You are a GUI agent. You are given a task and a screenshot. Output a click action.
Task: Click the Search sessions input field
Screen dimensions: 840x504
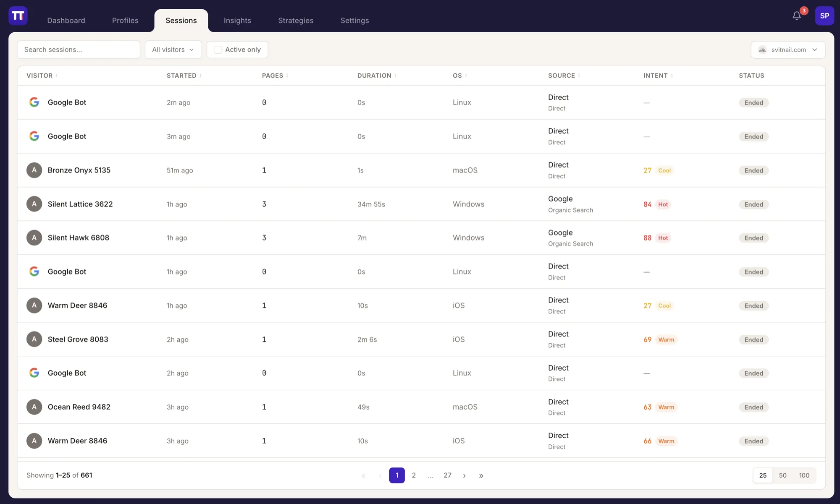click(79, 50)
